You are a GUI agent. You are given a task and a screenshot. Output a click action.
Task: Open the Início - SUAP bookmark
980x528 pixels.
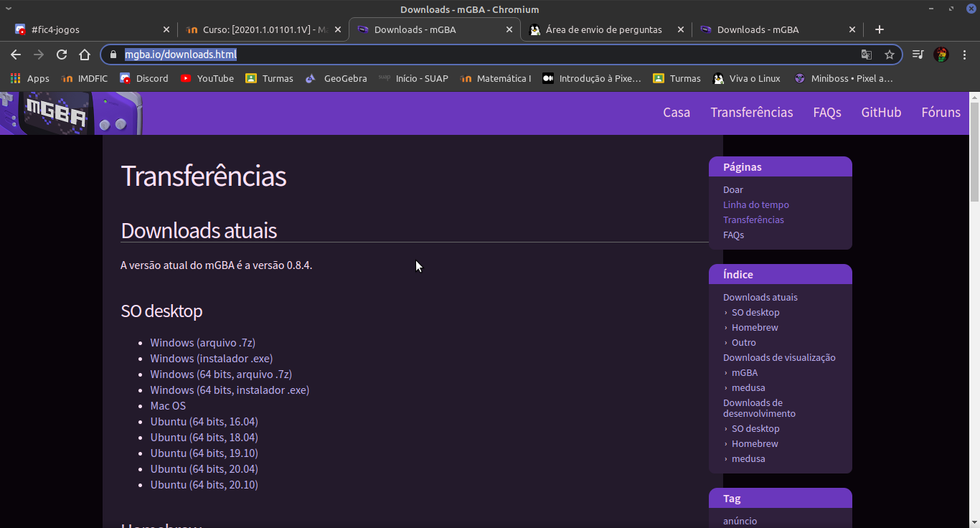pos(414,78)
